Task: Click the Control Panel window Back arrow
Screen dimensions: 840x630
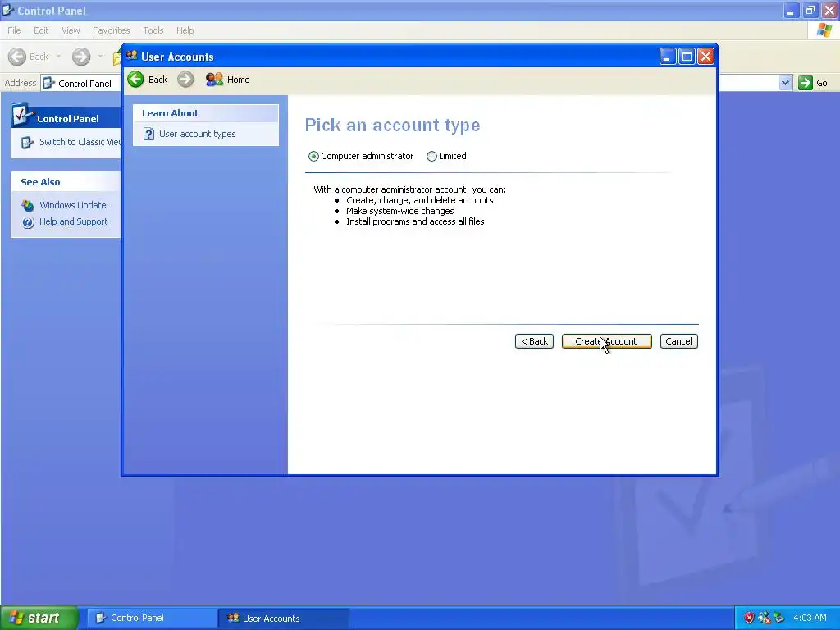Action: pyautogui.click(x=17, y=57)
